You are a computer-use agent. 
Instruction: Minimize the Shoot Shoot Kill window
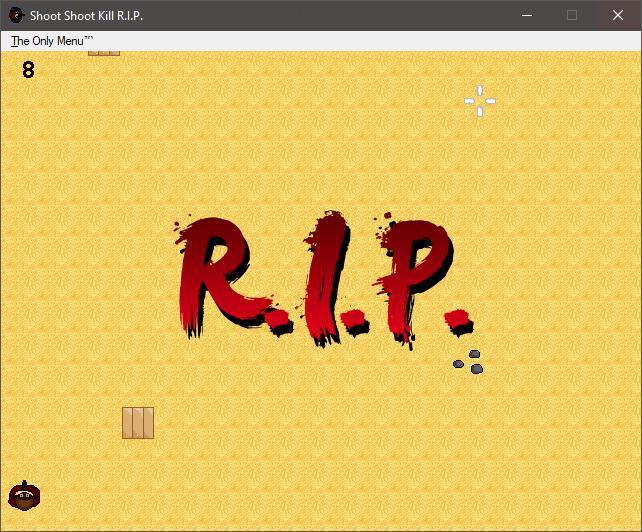527,16
